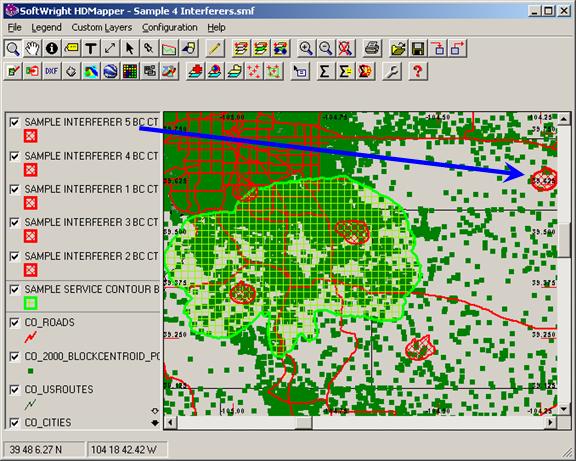Select the black pointer arrow tool
Image resolution: width=576 pixels, height=461 pixels.
point(130,48)
